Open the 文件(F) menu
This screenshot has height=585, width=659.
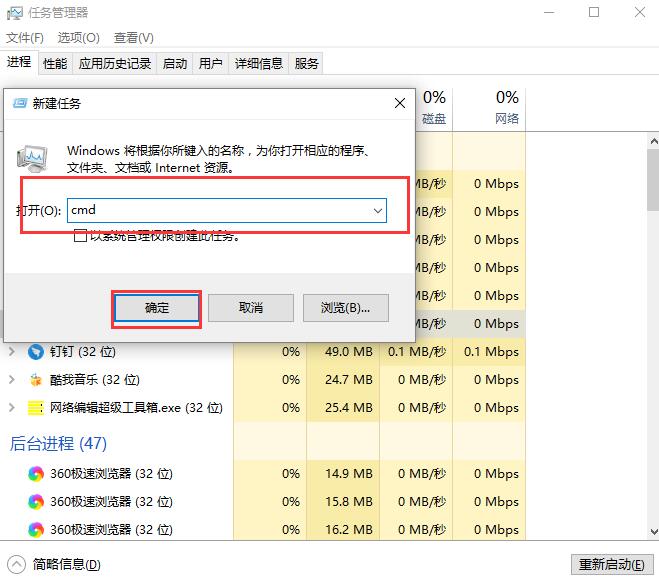pyautogui.click(x=25, y=38)
